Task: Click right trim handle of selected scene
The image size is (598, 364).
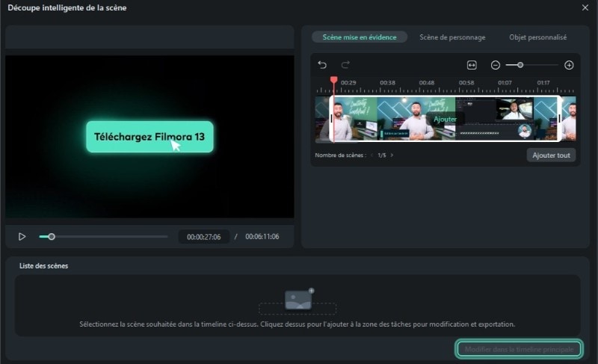Action: click(x=559, y=119)
